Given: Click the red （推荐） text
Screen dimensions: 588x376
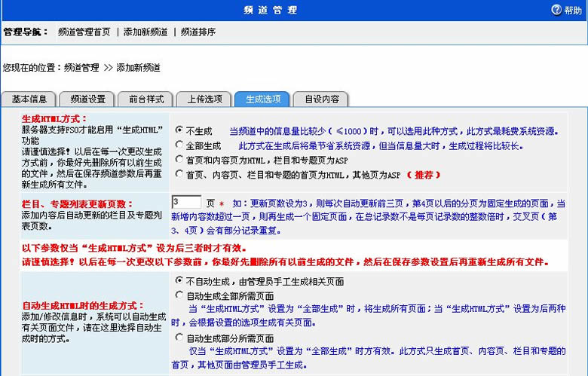Looking at the screenshot, I should [x=424, y=175].
